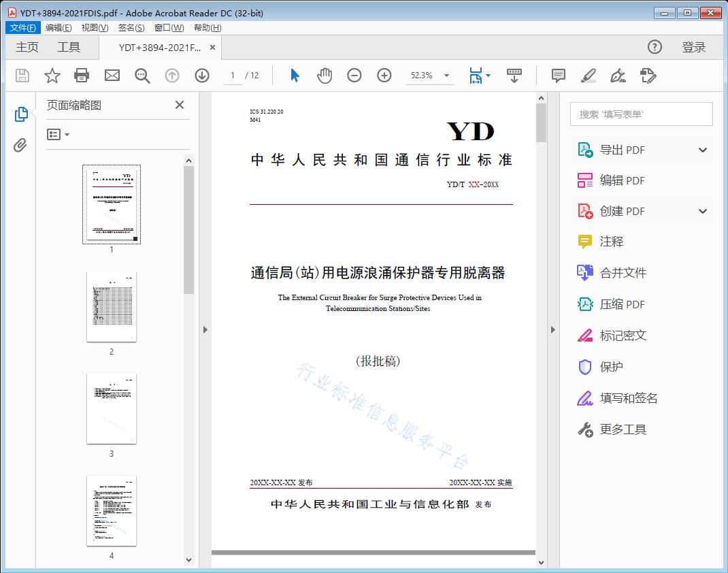The height and width of the screenshot is (573, 728).
Task: Star this document as a favorite
Action: coord(52,76)
